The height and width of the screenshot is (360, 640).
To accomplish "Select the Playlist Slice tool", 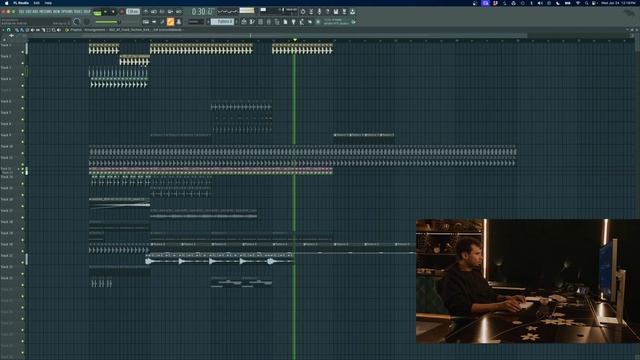I will pyautogui.click(x=43, y=30).
